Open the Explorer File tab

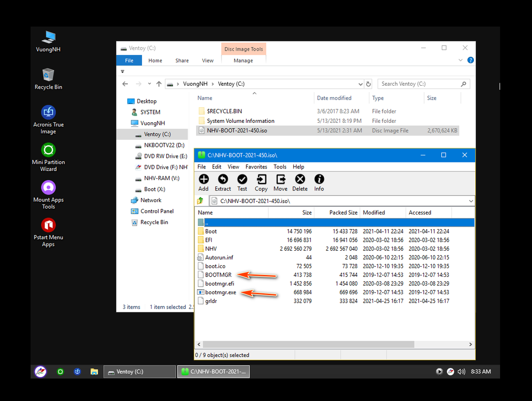click(x=129, y=60)
